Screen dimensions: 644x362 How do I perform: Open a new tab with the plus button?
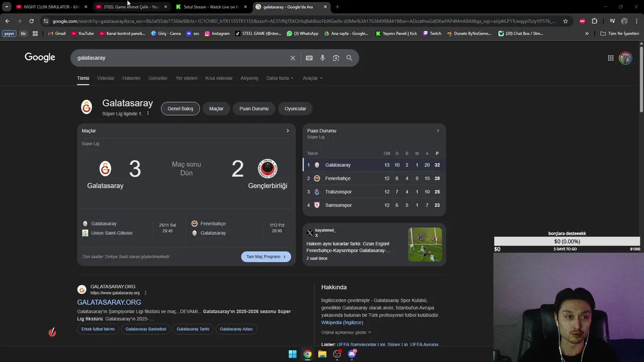[337, 7]
